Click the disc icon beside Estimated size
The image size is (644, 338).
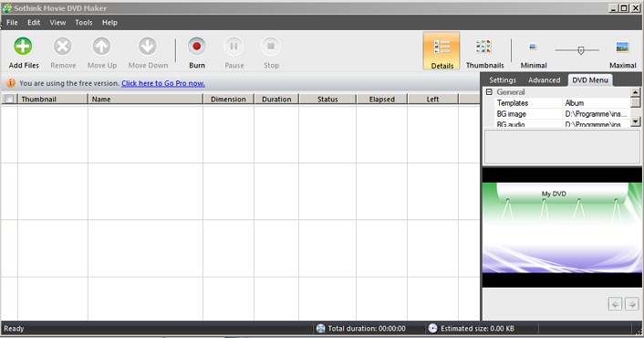(x=432, y=328)
